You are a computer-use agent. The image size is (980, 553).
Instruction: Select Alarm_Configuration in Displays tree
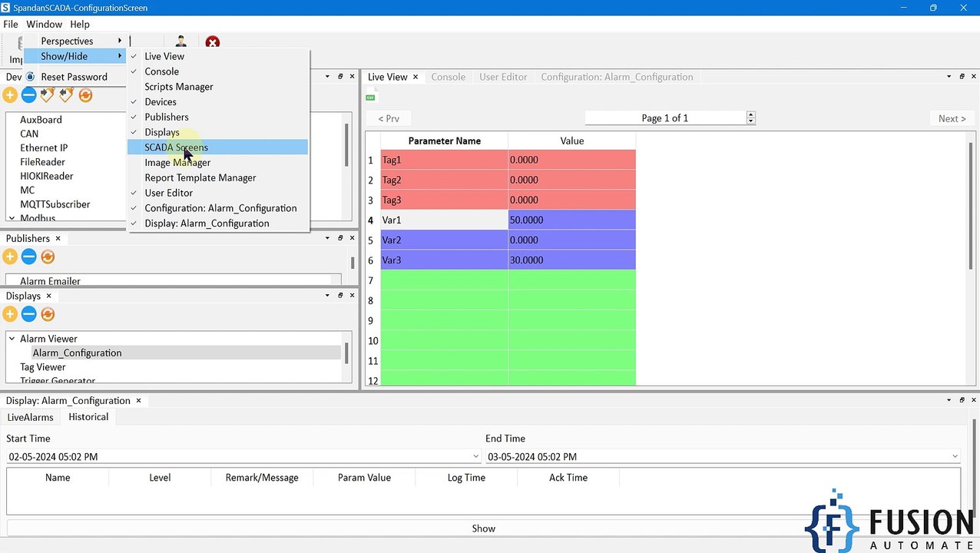[77, 353]
